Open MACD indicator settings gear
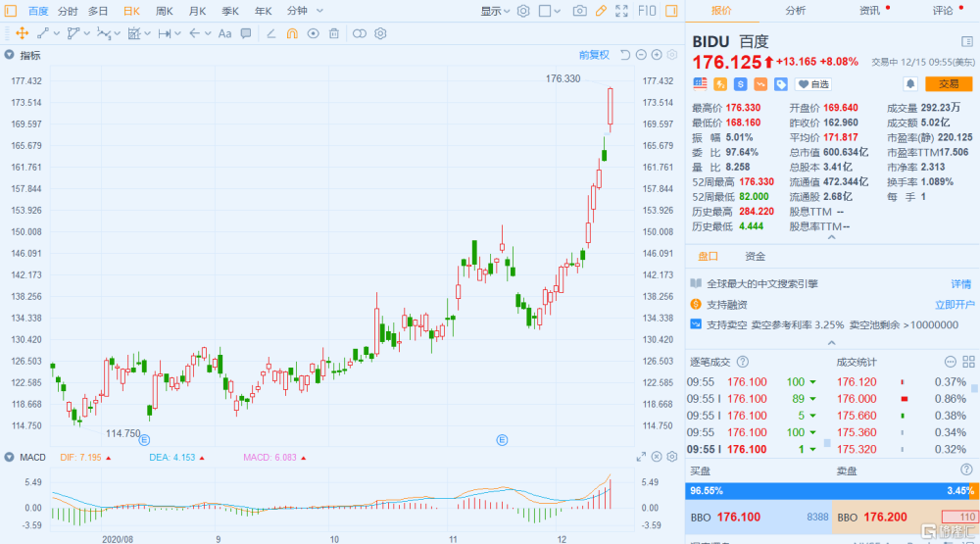The image size is (980, 544). pyautogui.click(x=672, y=457)
